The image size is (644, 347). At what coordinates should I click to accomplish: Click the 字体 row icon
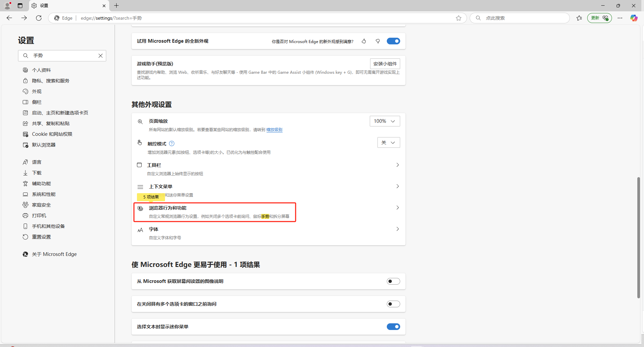(x=140, y=230)
